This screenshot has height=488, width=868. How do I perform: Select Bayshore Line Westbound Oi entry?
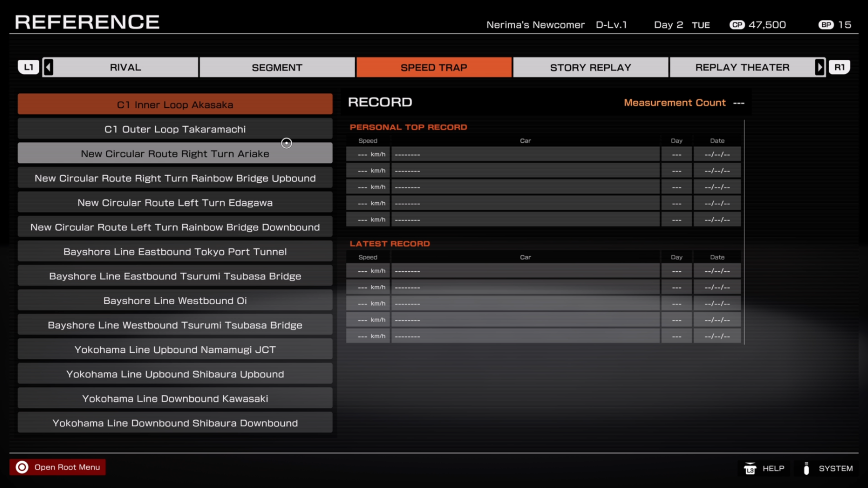point(175,301)
